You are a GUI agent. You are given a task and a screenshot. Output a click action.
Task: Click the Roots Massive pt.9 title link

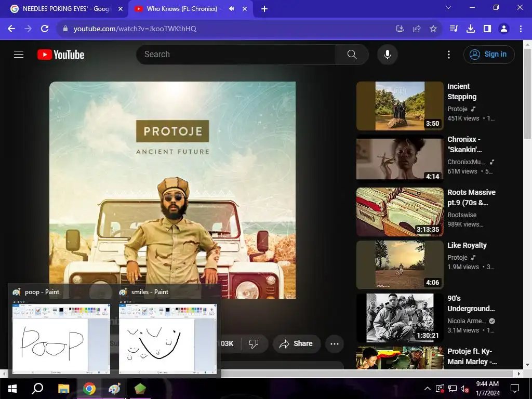(471, 197)
